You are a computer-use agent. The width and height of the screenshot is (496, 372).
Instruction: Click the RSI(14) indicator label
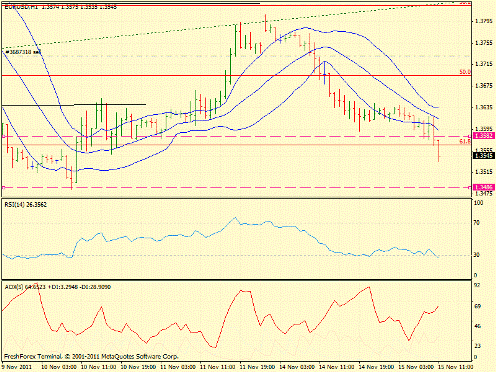26,205
